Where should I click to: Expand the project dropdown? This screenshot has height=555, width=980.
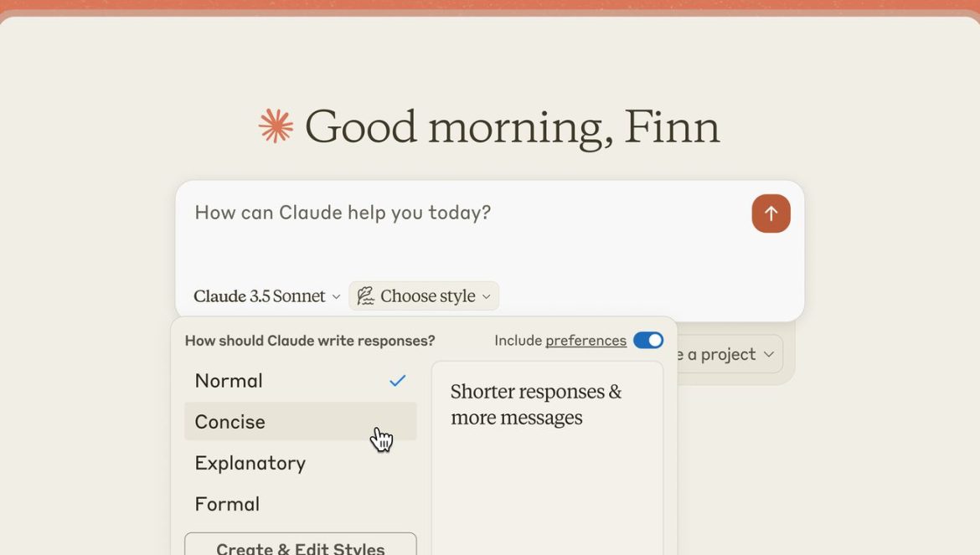click(x=730, y=355)
